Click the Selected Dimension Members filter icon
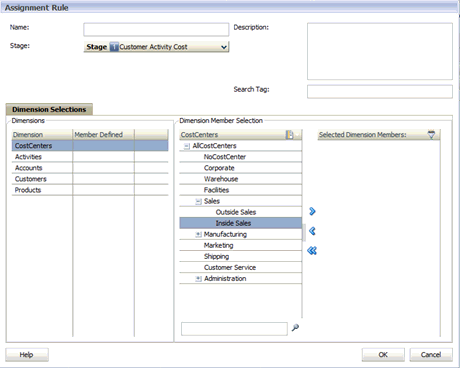The width and height of the screenshot is (460, 368). click(x=431, y=135)
